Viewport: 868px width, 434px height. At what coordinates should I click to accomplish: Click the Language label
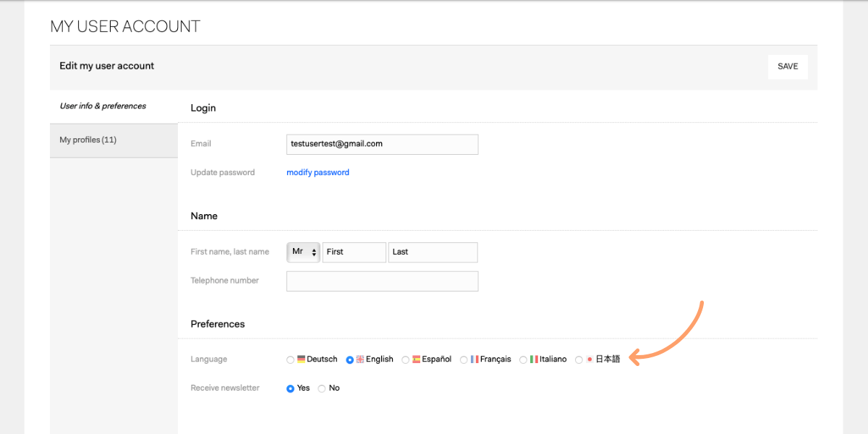209,359
